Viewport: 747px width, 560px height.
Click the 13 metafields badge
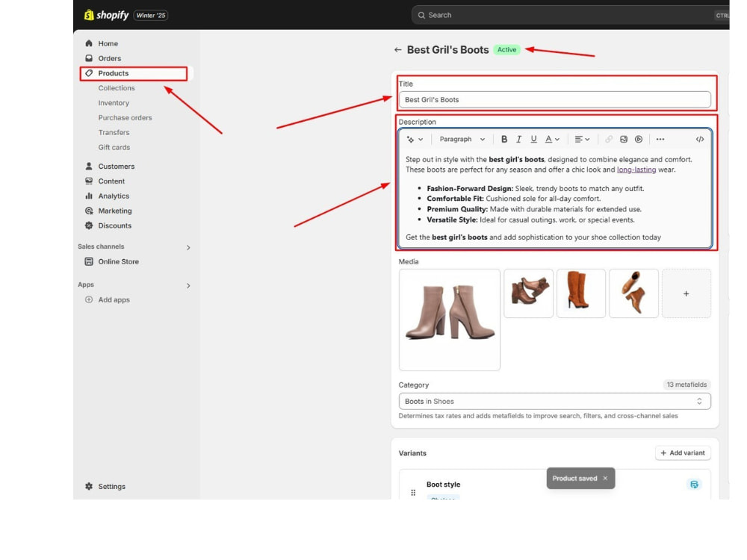(686, 385)
